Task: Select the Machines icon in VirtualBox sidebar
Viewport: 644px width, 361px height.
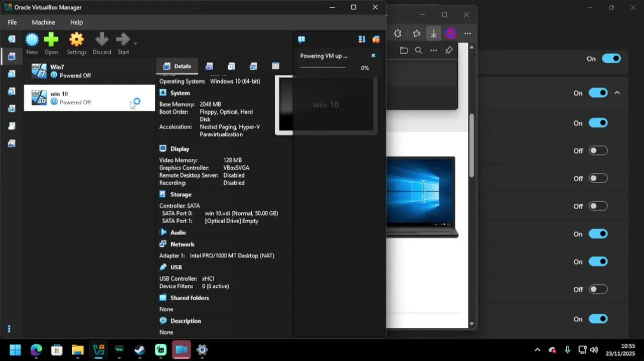Action: 11,56
